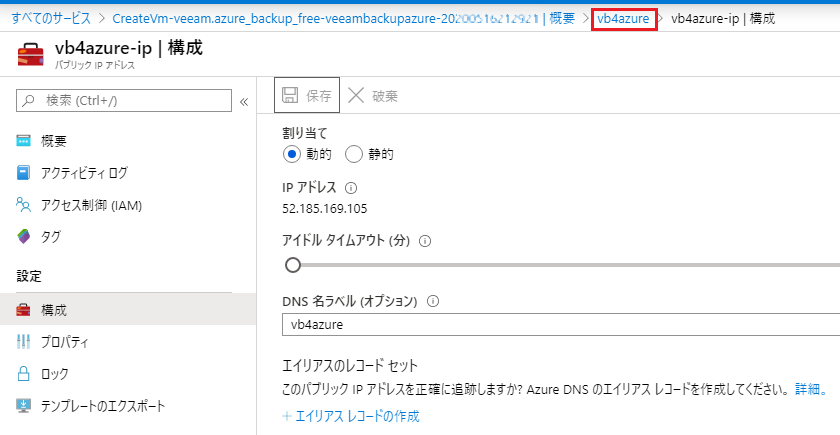Select the 静的 assignment radio button
This screenshot has width=840, height=435.
(x=354, y=155)
